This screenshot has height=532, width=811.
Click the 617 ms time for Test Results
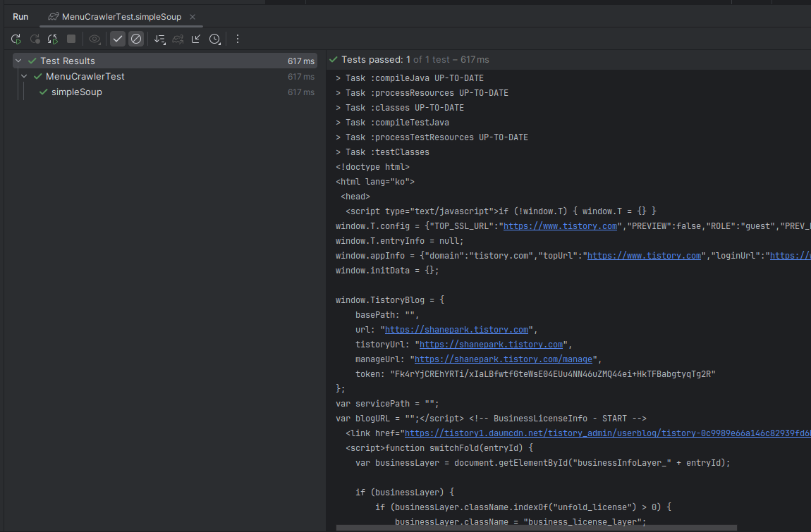(x=301, y=61)
